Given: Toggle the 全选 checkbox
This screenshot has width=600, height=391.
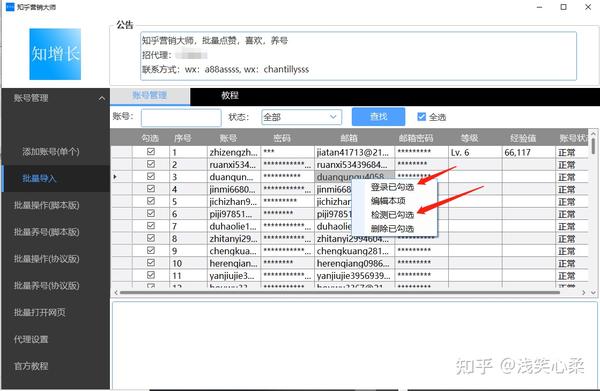Looking at the screenshot, I should coord(421,117).
